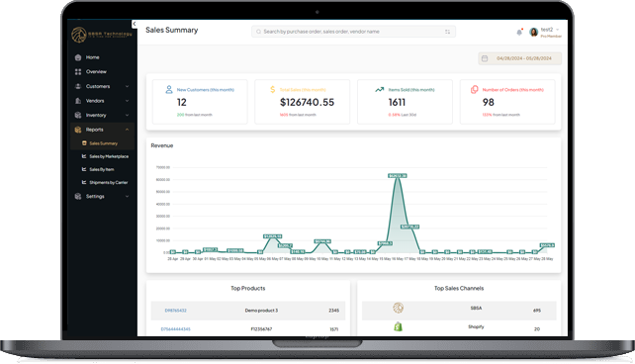
Task: Click the Shopify channel logo
Action: pos(398,326)
